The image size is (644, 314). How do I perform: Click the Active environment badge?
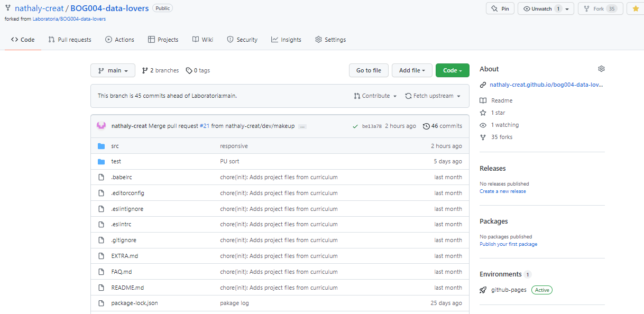coord(542,290)
